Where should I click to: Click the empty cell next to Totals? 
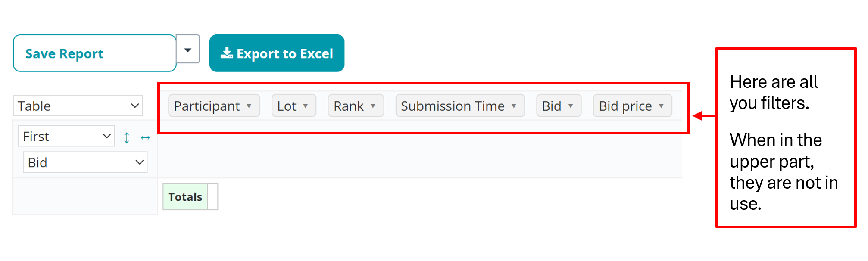(213, 197)
